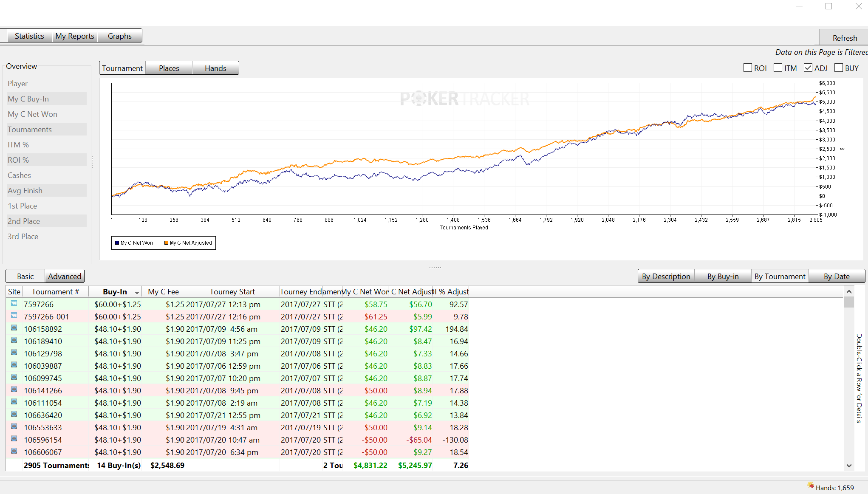Screen dimensions: 868x494
Task: Group report By Date
Action: pos(836,277)
